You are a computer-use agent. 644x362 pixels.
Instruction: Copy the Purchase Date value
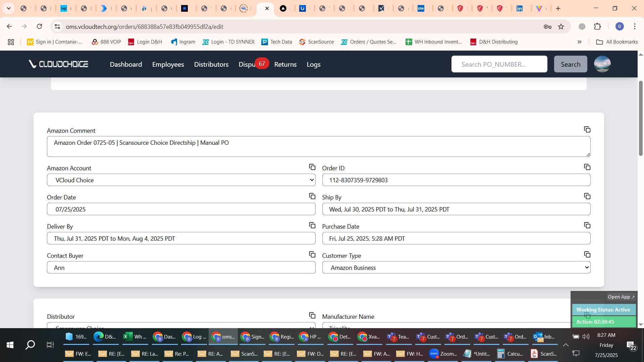point(587,225)
